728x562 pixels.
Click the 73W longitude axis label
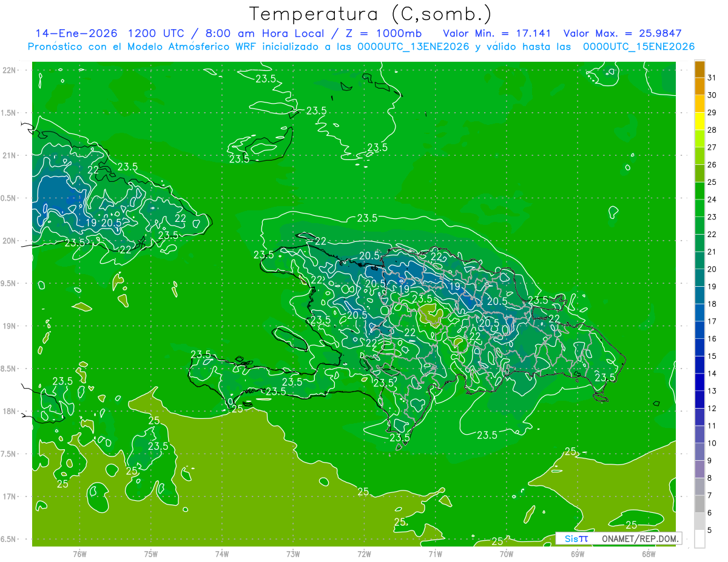(293, 554)
